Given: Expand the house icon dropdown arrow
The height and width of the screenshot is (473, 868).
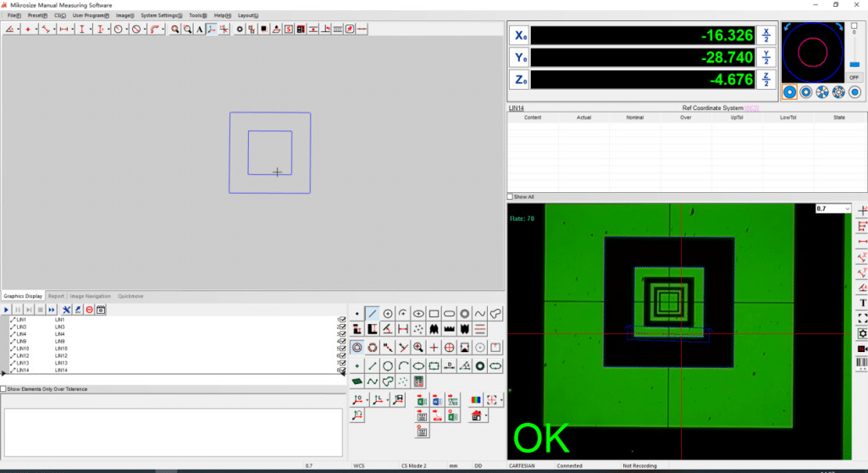Looking at the screenshot, I should pos(486,415).
